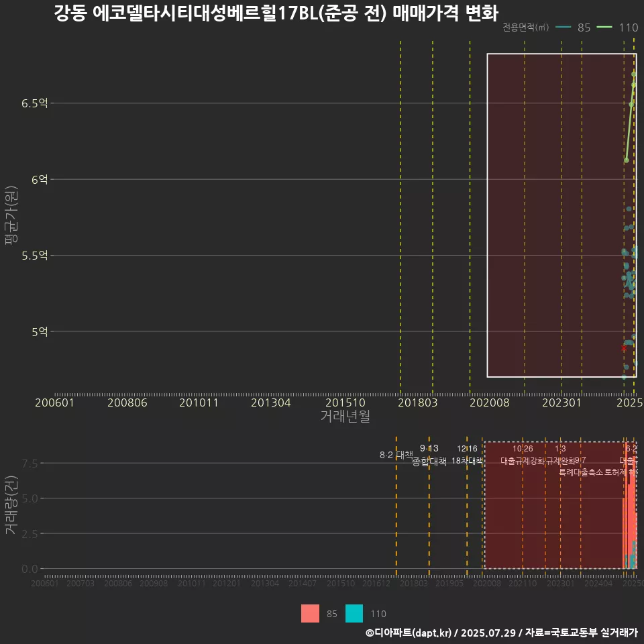Click the 9·13 종합대책 annotation

pyautogui.click(x=429, y=455)
